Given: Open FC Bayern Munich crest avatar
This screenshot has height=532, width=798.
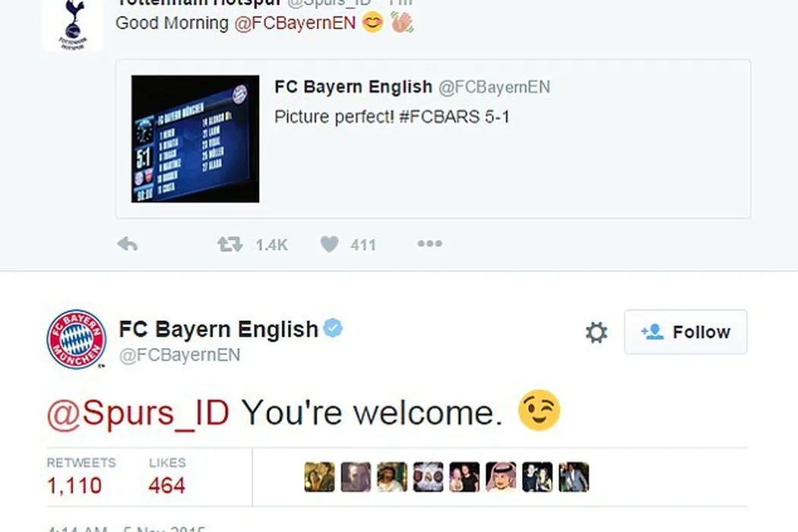Looking at the screenshot, I should tap(76, 338).
